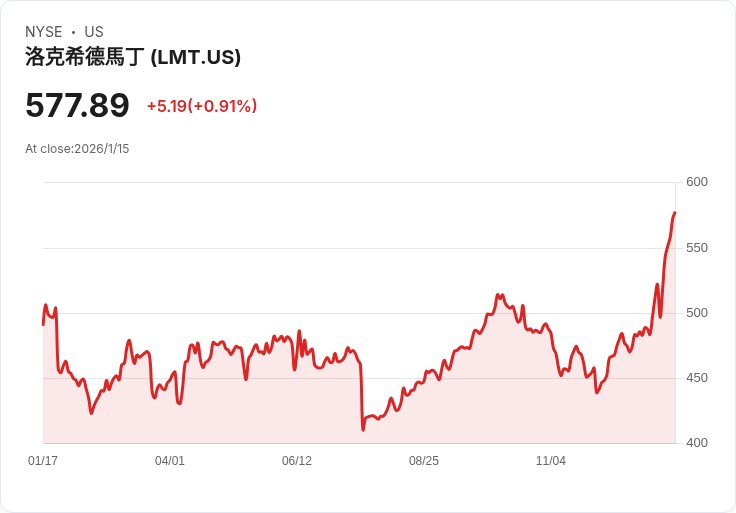
Task: Click the 550 y-axis label
Action: coord(696,247)
